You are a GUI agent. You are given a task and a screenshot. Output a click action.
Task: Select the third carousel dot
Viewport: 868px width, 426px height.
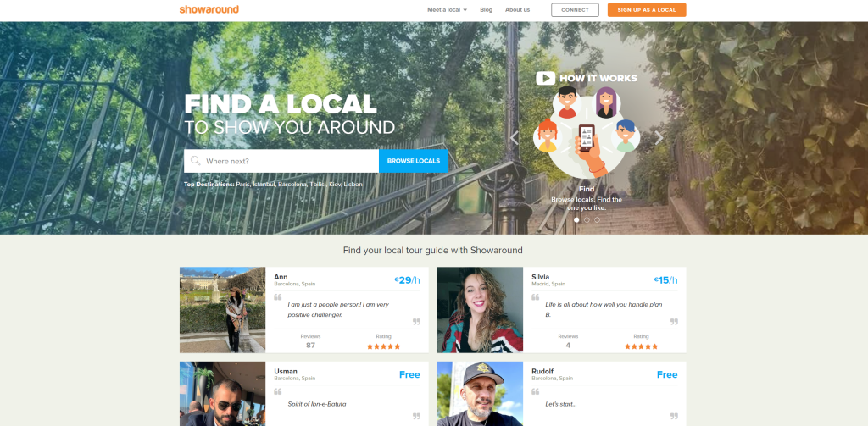click(597, 219)
